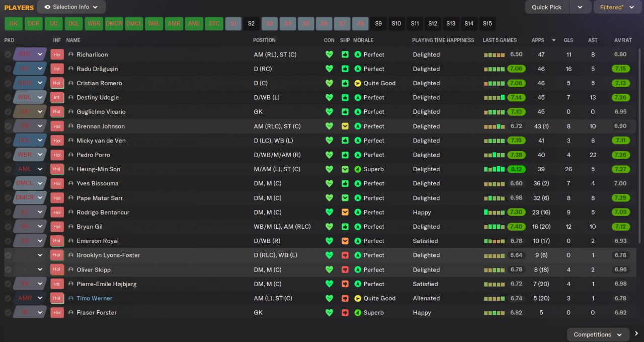Open the empty position picker for Brooklyn Lyons-Foster
Screen dimensions: 644x342
pyautogui.click(x=30, y=255)
